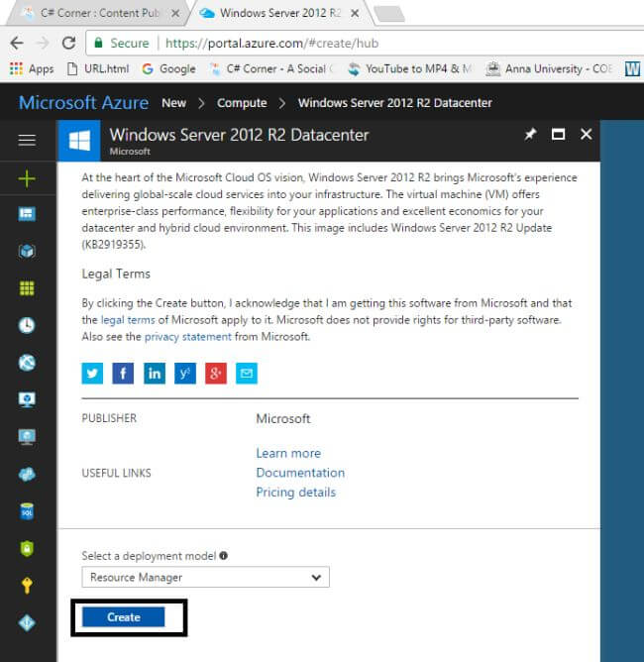Click the Secure padlock site info
Screen dimensions: 644x662
tap(121, 43)
